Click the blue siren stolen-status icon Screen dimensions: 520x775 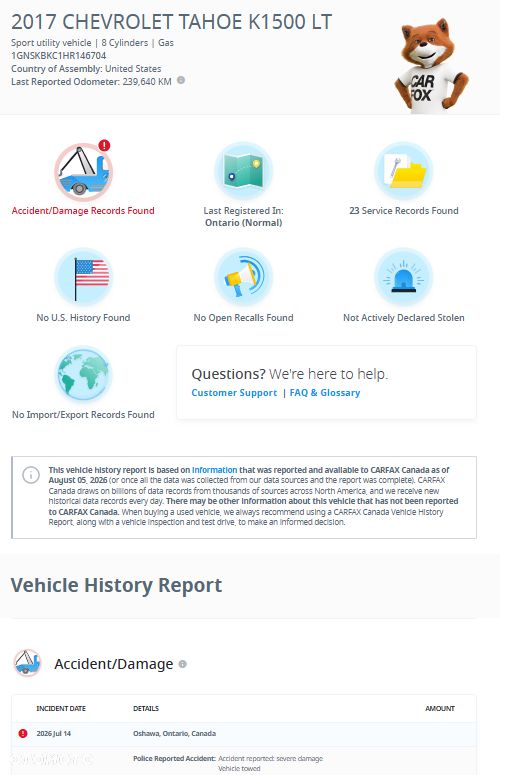(x=403, y=277)
